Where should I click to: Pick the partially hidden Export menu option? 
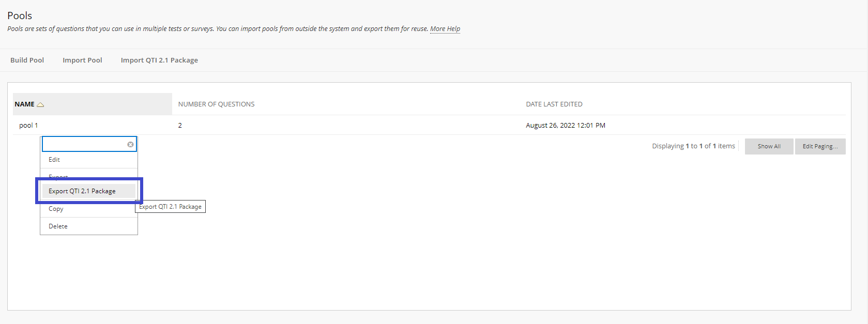[58, 176]
